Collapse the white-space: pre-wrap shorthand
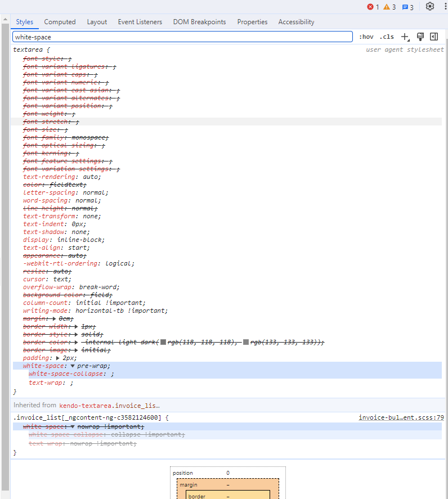448x499 pixels. [x=73, y=366]
